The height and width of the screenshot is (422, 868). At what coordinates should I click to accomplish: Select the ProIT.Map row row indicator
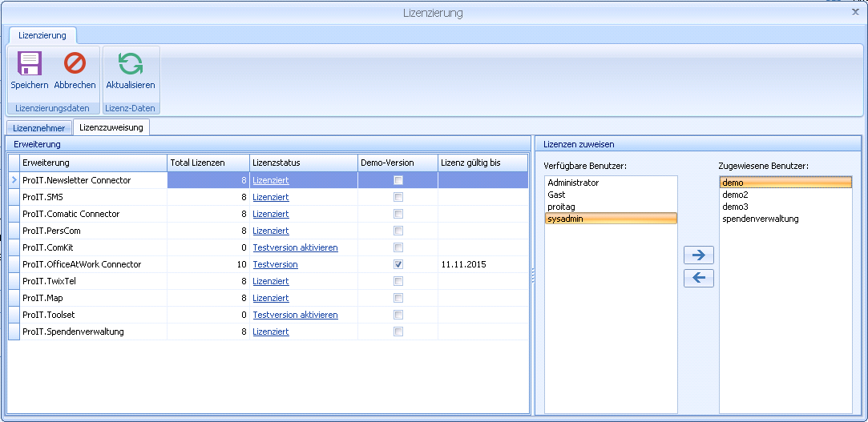pyautogui.click(x=14, y=298)
